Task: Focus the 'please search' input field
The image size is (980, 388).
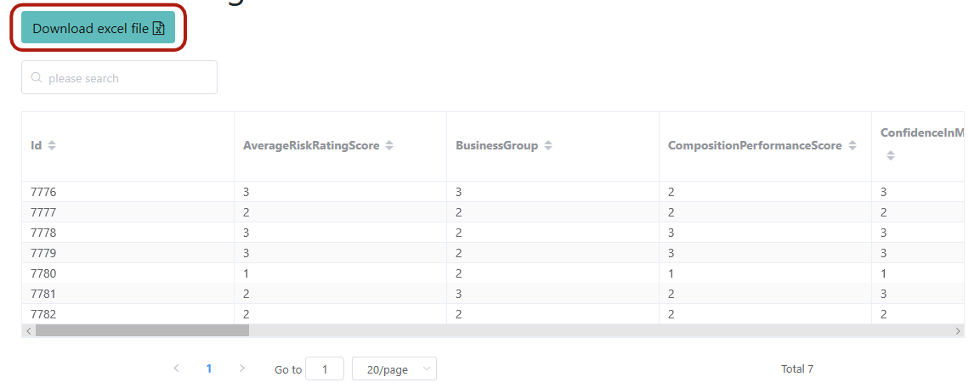Action: 119,77
